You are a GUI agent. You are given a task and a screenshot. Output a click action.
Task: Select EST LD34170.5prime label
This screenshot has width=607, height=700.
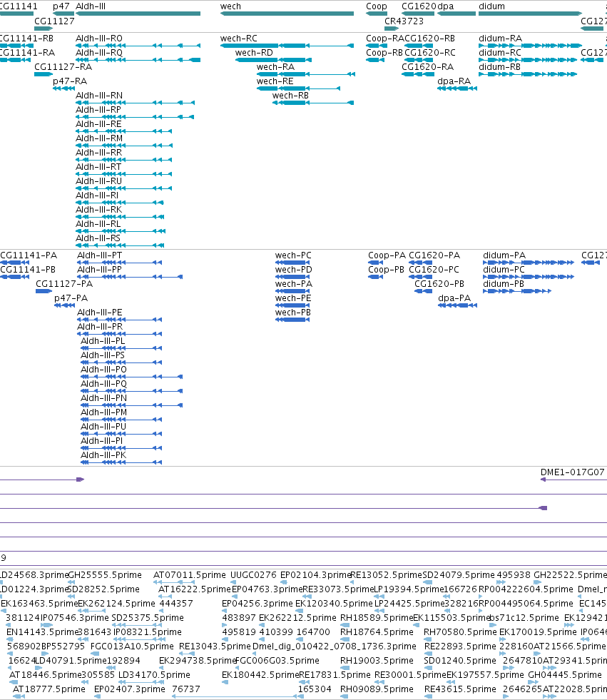pyautogui.click(x=155, y=675)
